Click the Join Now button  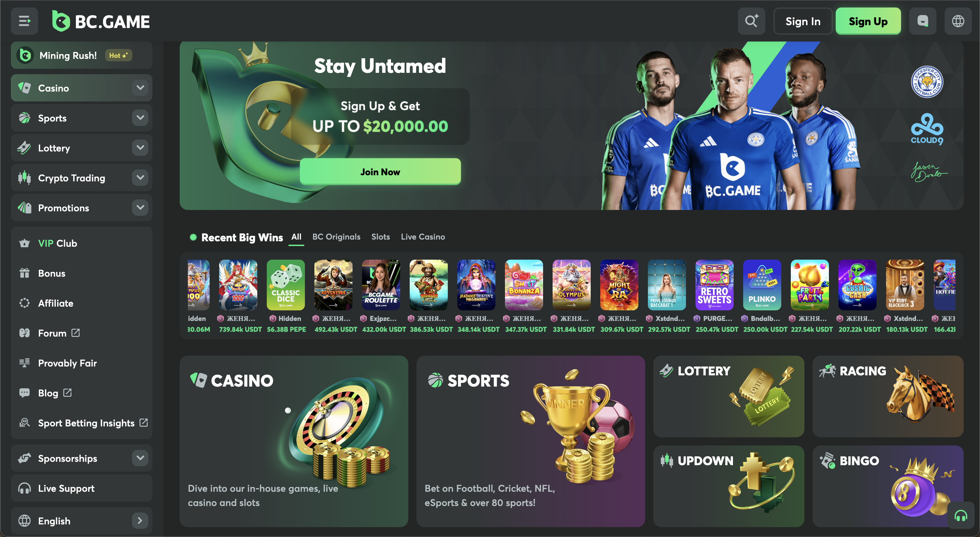(x=380, y=172)
